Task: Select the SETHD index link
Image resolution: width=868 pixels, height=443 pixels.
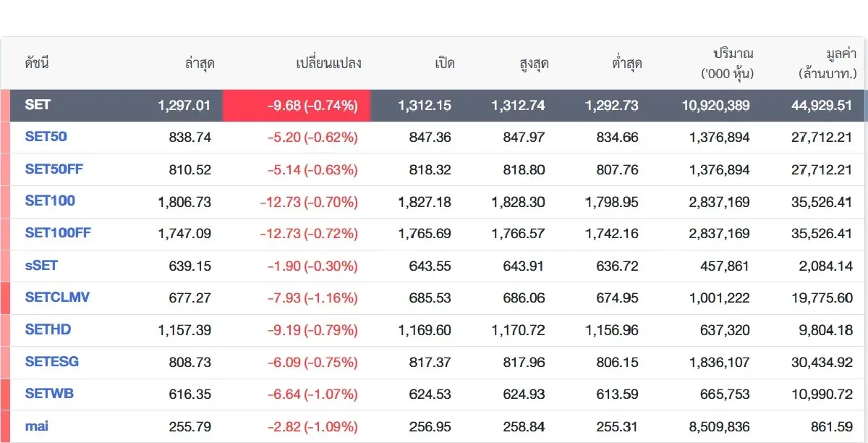Action: click(48, 329)
